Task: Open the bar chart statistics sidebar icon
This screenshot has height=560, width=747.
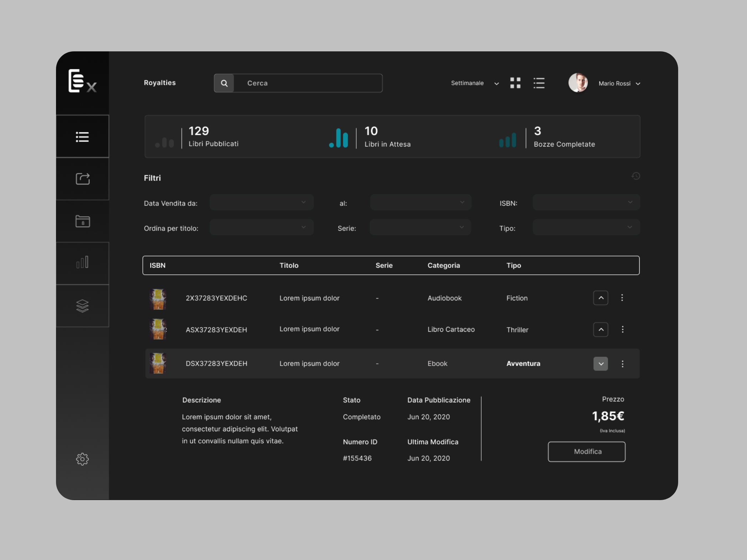Action: (x=82, y=263)
